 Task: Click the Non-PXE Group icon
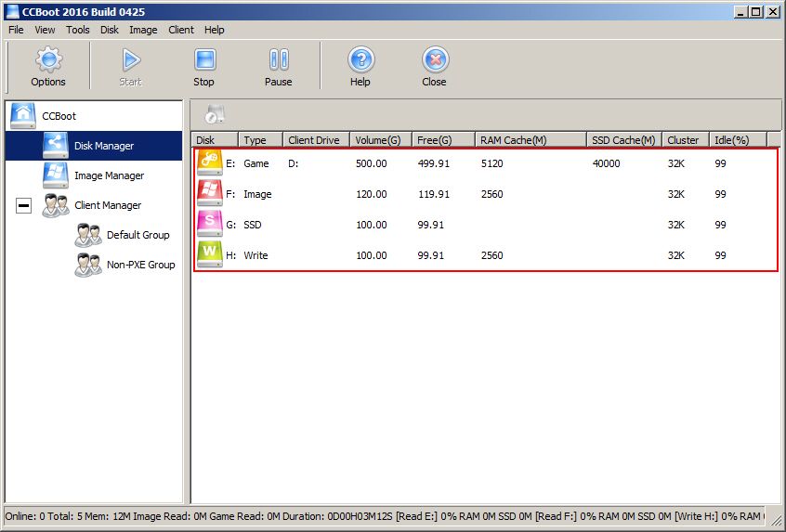(x=88, y=265)
